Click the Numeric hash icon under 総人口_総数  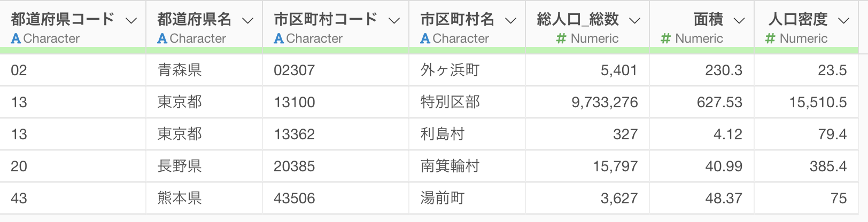pyautogui.click(x=561, y=38)
